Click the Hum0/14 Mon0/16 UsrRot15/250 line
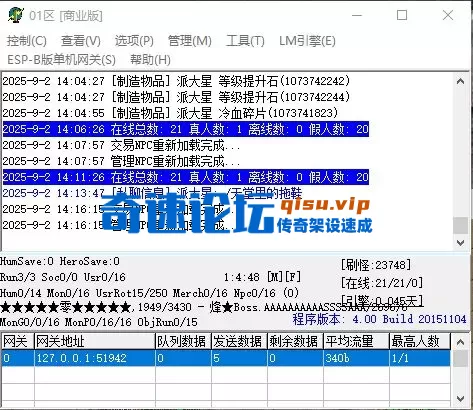473x410 pixels. point(149,293)
